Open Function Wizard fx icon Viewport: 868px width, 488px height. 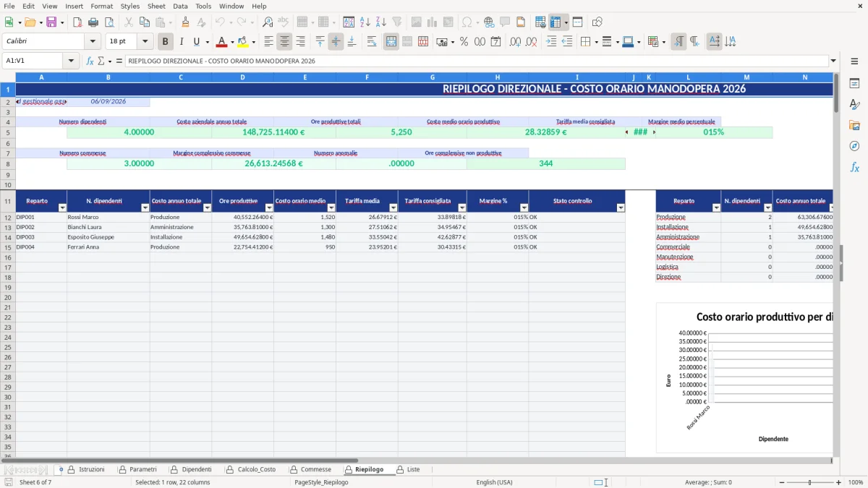pyautogui.click(x=90, y=61)
